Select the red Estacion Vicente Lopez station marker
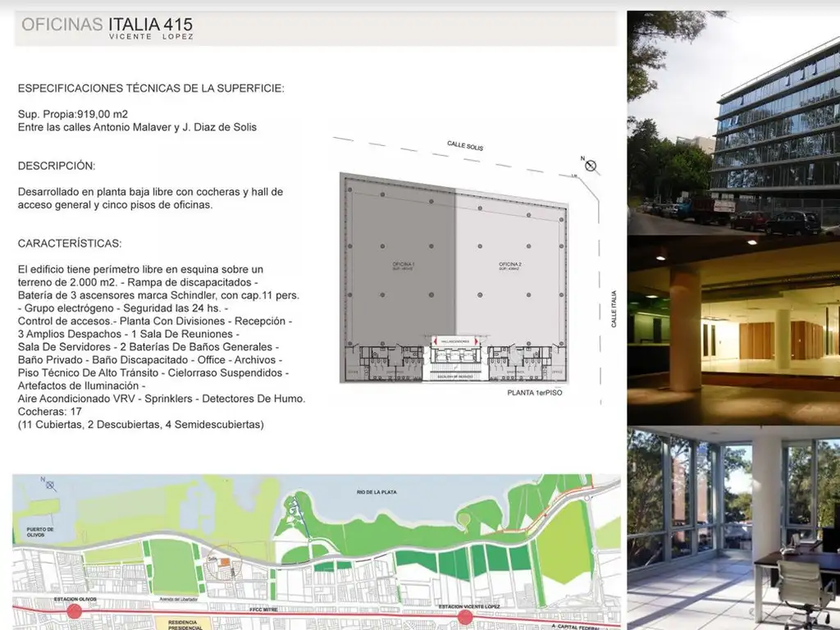 click(x=465, y=617)
